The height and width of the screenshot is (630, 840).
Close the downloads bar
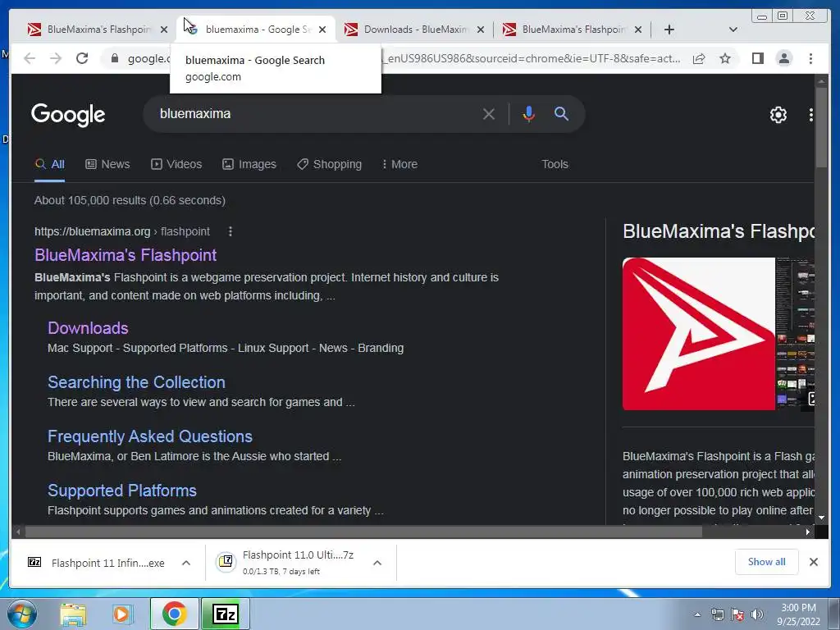tap(813, 562)
